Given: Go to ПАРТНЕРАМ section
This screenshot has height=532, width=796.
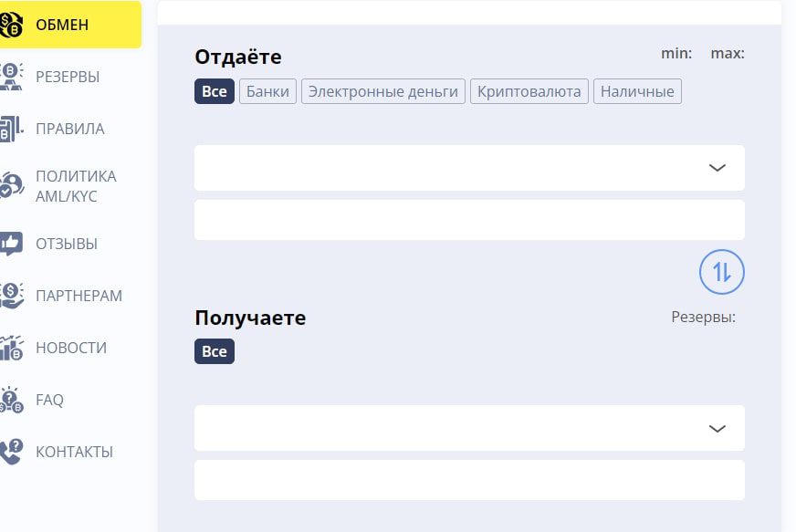Looking at the screenshot, I should 79,296.
